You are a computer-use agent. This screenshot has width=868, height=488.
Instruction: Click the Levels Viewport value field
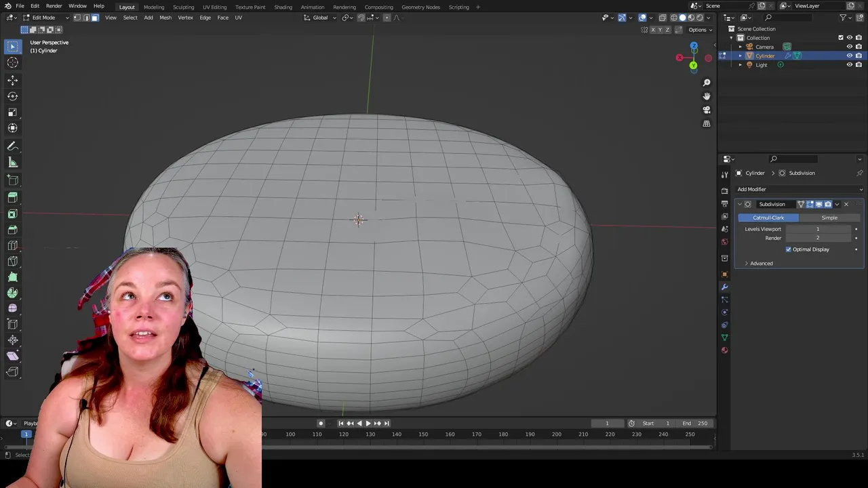(x=818, y=229)
